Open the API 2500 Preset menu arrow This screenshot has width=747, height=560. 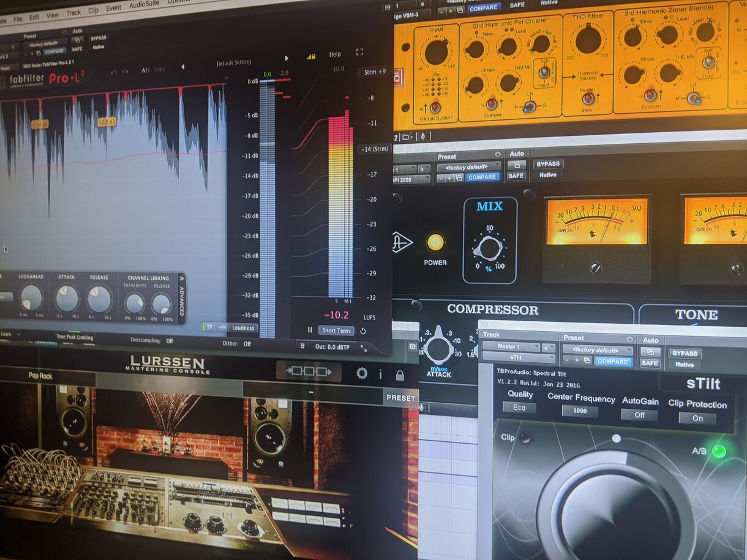tap(498, 154)
